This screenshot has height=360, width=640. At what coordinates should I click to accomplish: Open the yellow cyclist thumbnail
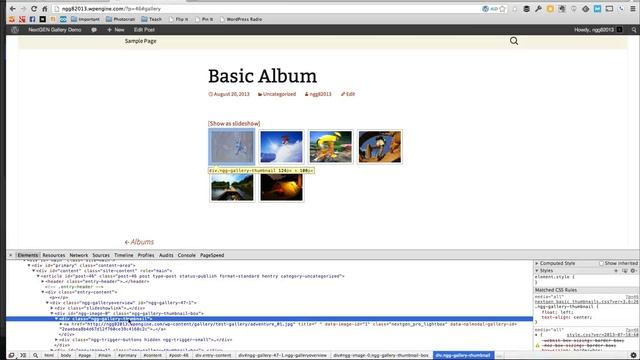pyautogui.click(x=331, y=147)
